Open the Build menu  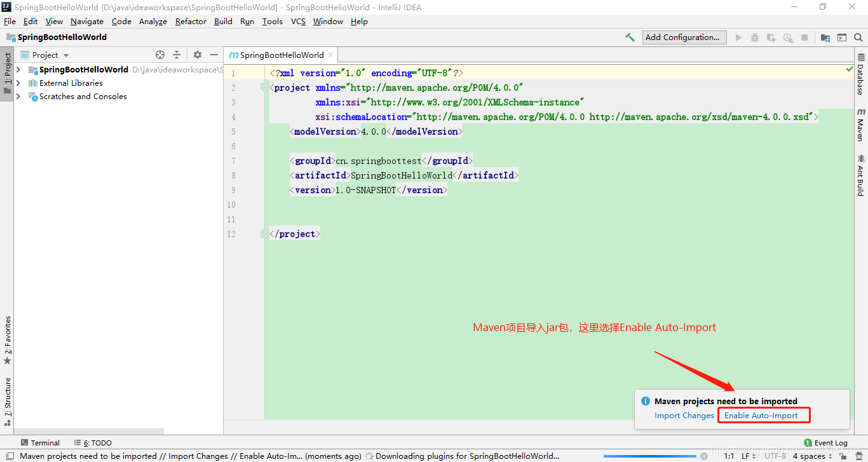click(223, 22)
